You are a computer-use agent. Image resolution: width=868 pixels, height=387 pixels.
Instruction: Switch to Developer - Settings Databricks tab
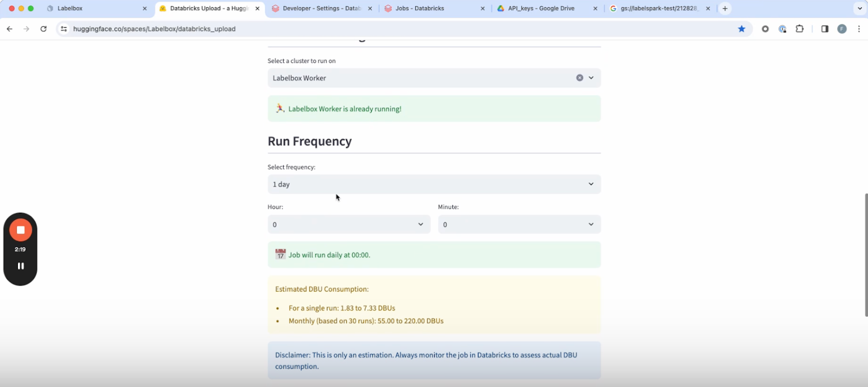[x=321, y=8]
